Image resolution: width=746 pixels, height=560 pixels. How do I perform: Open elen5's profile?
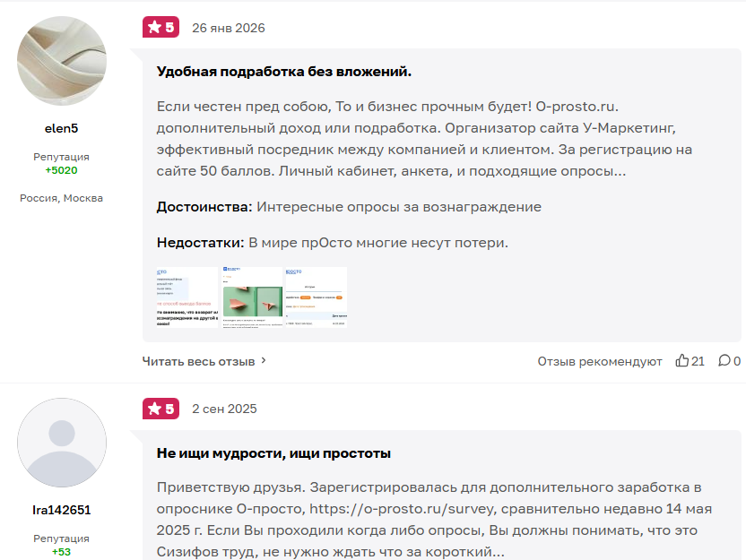(61, 128)
